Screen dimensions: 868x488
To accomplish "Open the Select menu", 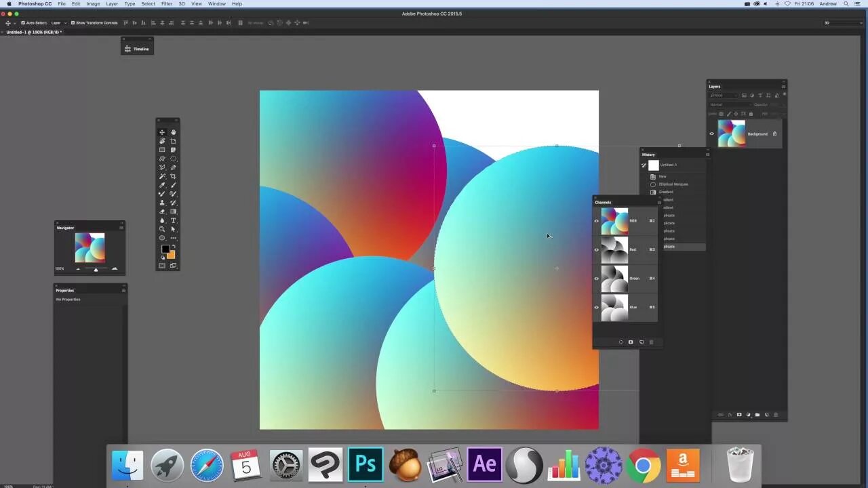I will tap(148, 4).
